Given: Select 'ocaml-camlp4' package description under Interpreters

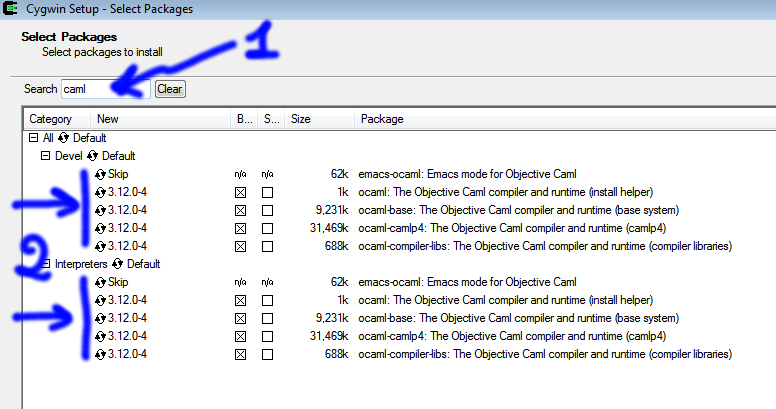Looking at the screenshot, I should (512, 336).
